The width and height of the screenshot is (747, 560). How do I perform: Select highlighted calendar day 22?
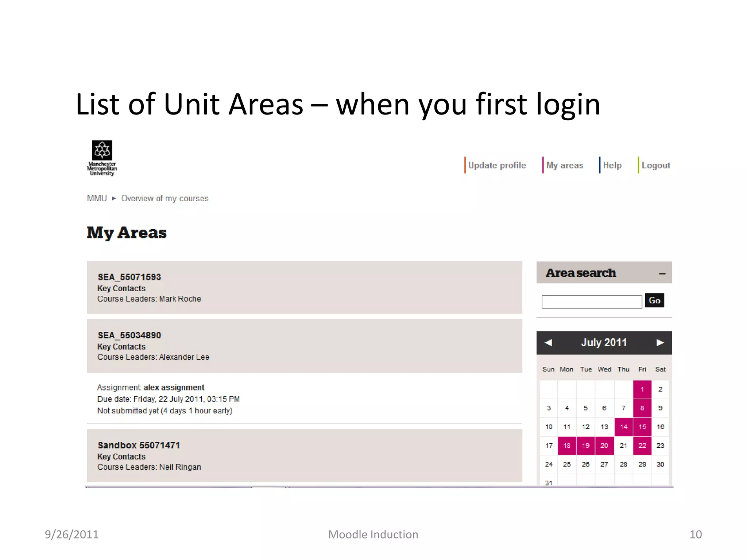[x=642, y=446]
